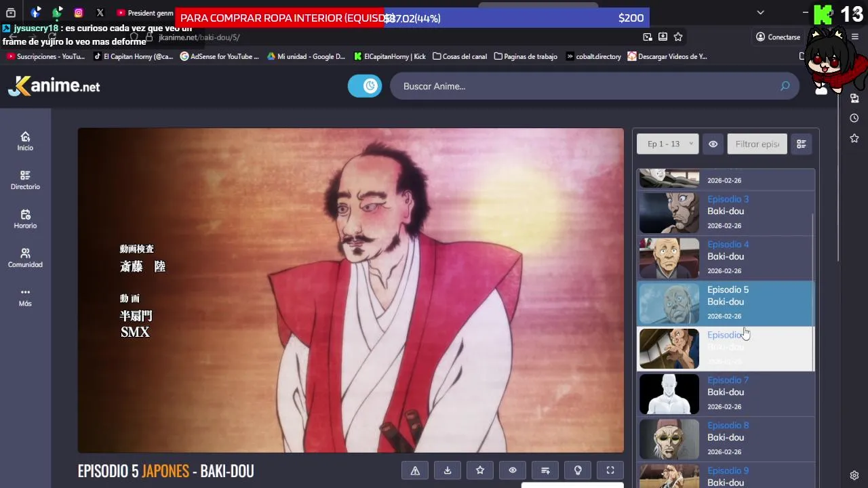Switch to the X pinned tab
The image size is (868, 488).
[100, 13]
